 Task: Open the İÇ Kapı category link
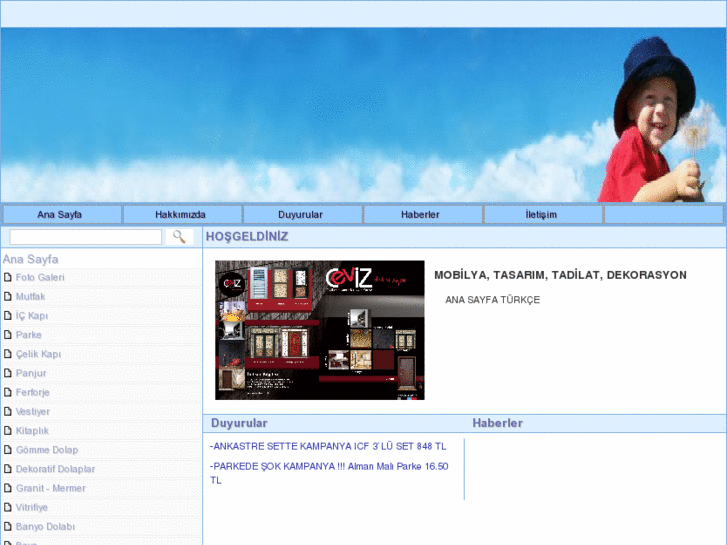[32, 316]
